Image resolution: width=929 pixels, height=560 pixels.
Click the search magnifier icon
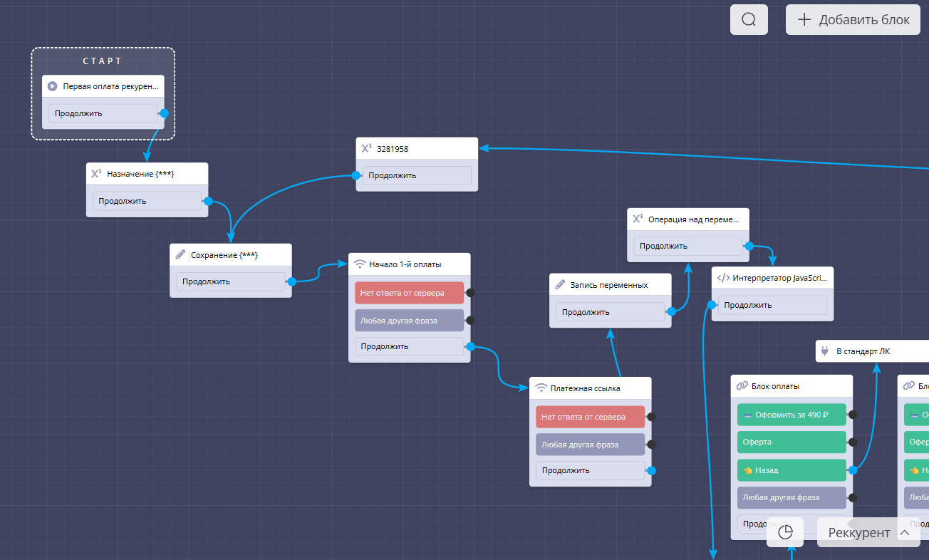(x=749, y=19)
